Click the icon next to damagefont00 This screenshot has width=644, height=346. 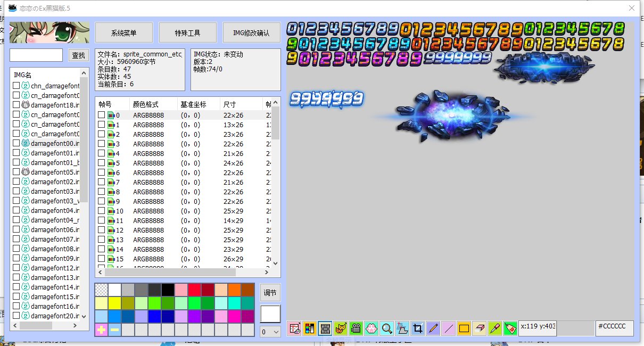[x=25, y=143]
